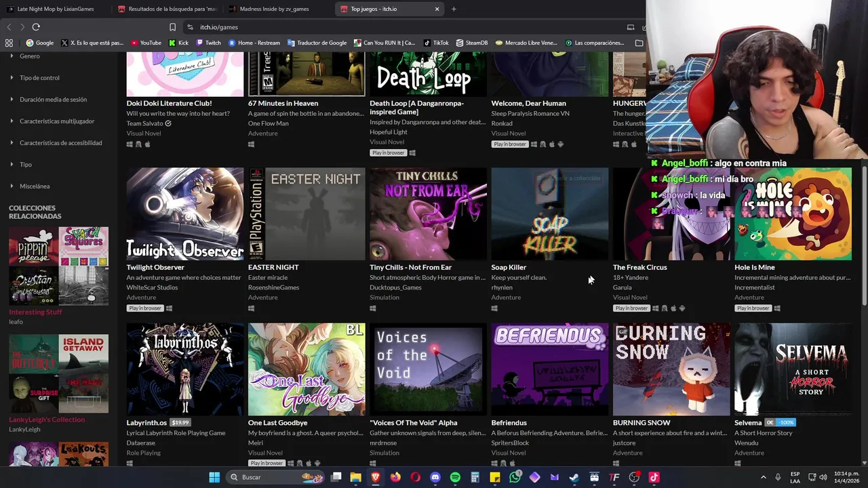Click Play in browser under The Freak Circus
The height and width of the screenshot is (488, 868).
(631, 308)
